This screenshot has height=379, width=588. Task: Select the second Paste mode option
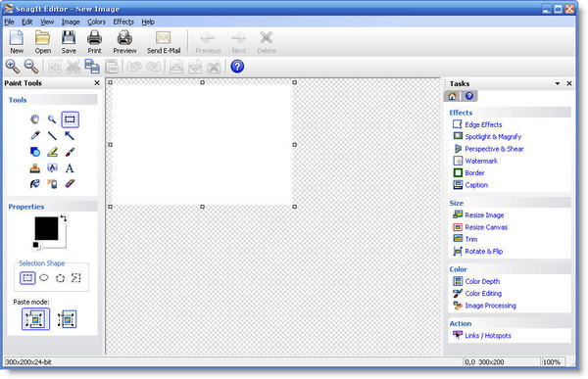[x=67, y=319]
